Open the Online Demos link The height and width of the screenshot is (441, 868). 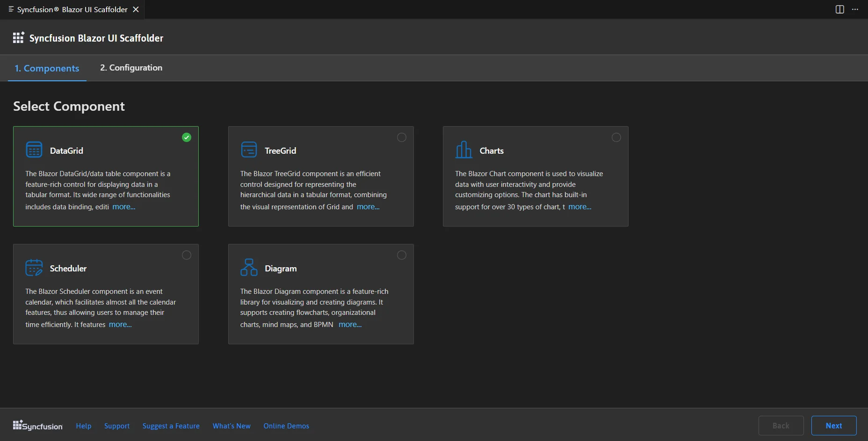click(286, 426)
